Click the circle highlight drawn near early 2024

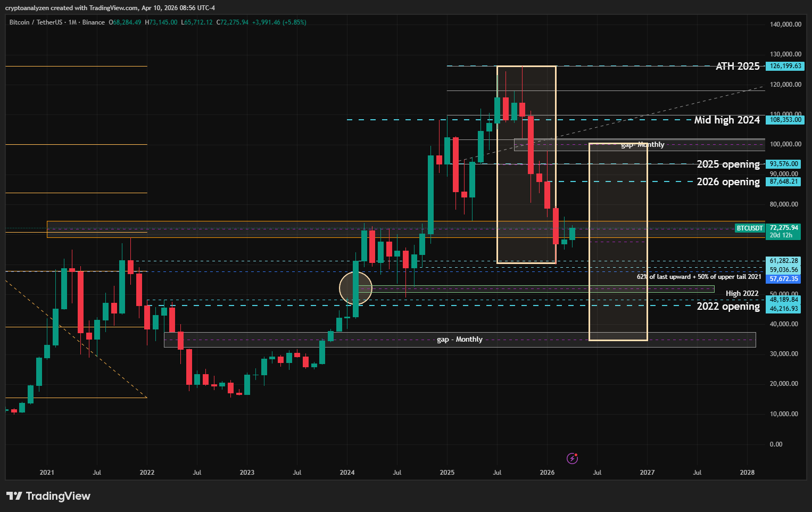355,288
